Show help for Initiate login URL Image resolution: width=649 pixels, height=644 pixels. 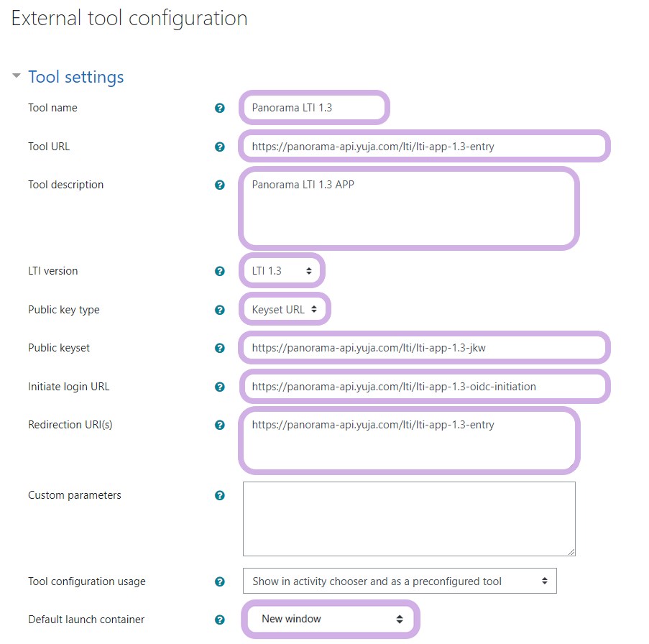pyautogui.click(x=220, y=387)
